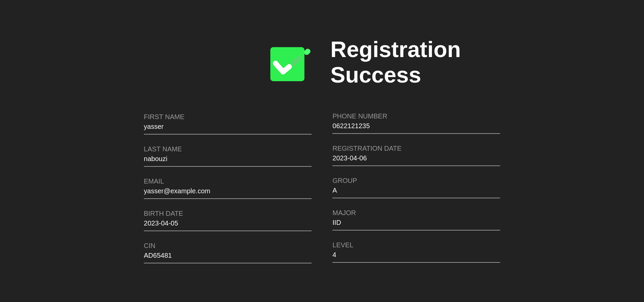Click the EMAIL label
Viewport: 644px width, 302px height.
pyautogui.click(x=154, y=182)
